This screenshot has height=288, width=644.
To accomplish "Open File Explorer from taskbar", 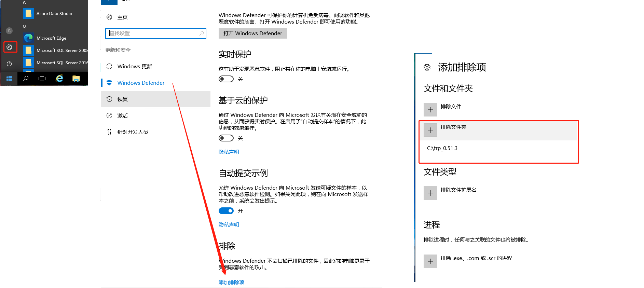I will click(x=76, y=79).
